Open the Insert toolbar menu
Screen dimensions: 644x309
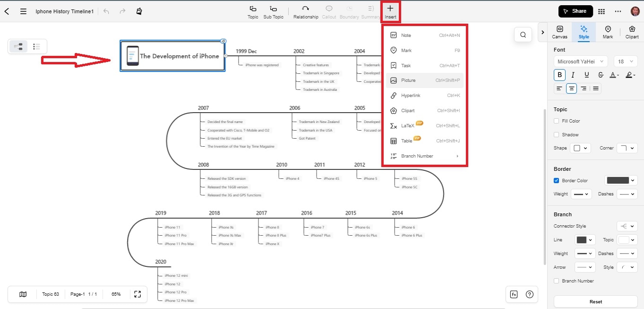point(390,12)
